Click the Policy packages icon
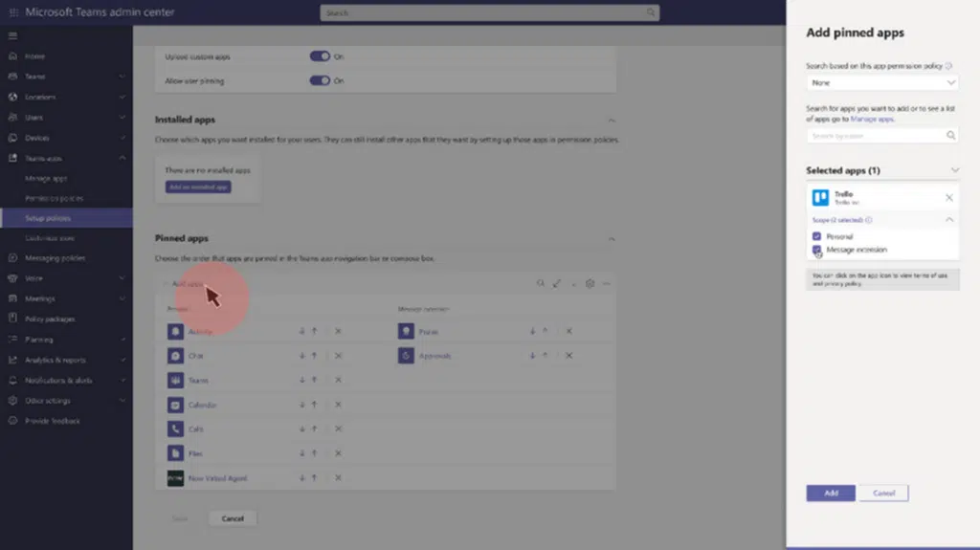 coord(12,319)
